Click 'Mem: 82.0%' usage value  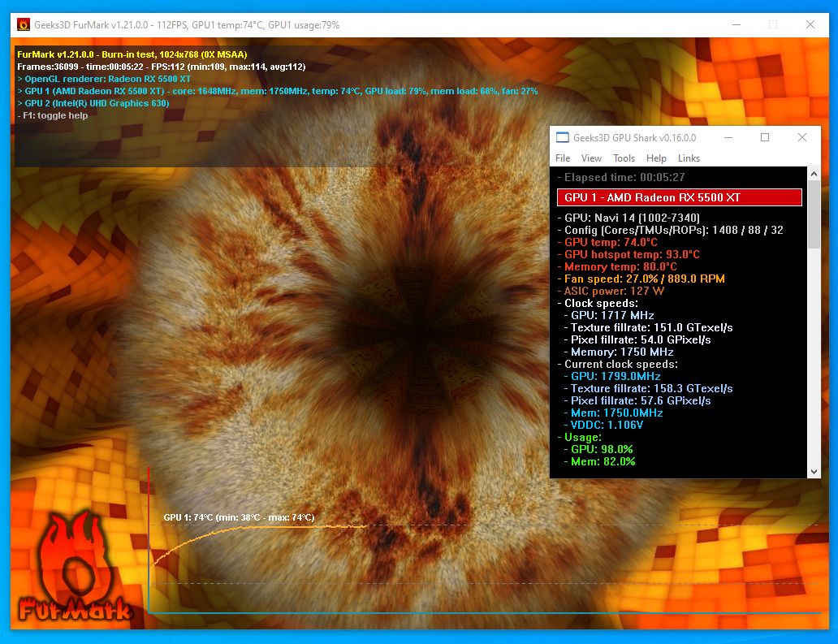coord(599,462)
